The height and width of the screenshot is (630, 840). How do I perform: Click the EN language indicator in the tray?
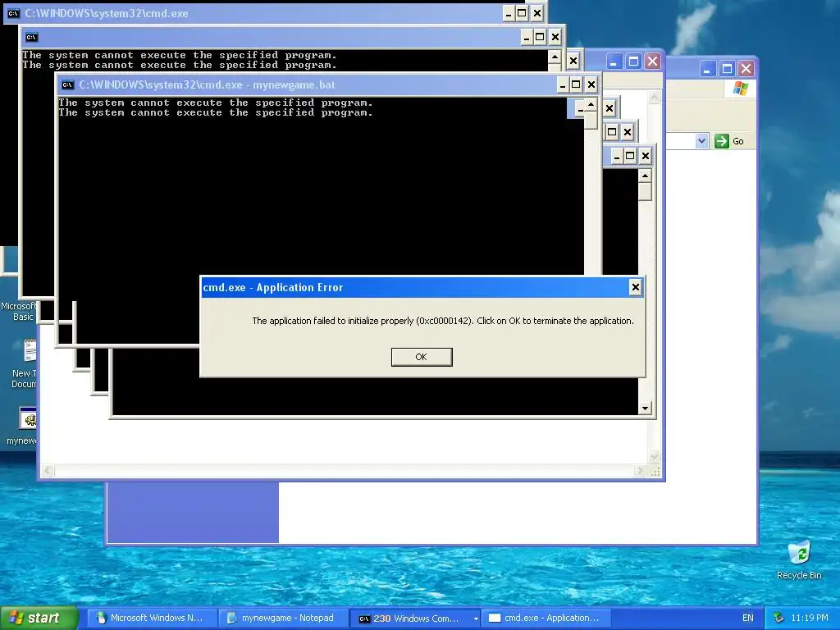748,618
